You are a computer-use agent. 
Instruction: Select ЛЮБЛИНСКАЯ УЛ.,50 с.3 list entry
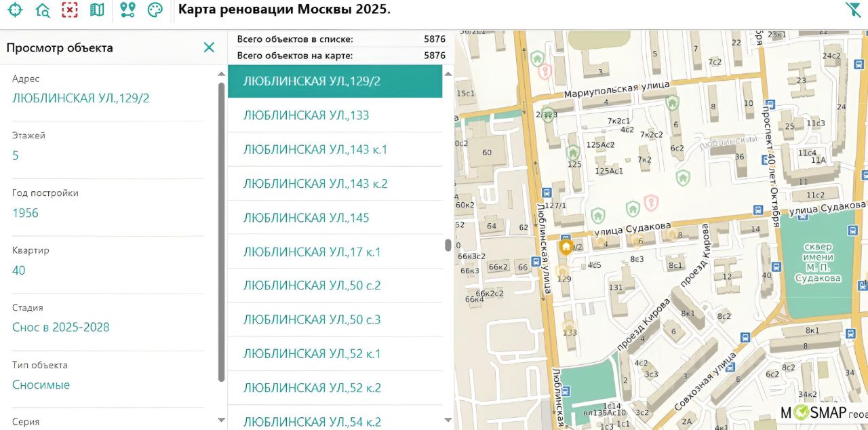tap(335, 319)
